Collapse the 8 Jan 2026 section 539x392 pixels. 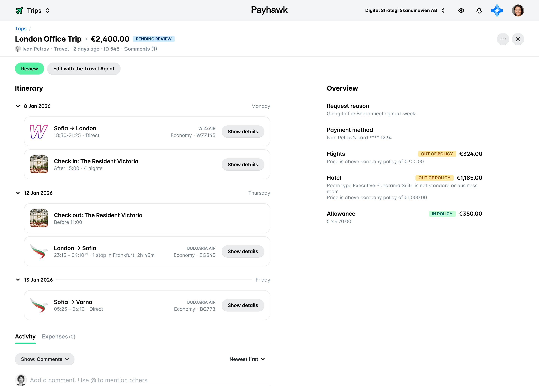(x=18, y=106)
